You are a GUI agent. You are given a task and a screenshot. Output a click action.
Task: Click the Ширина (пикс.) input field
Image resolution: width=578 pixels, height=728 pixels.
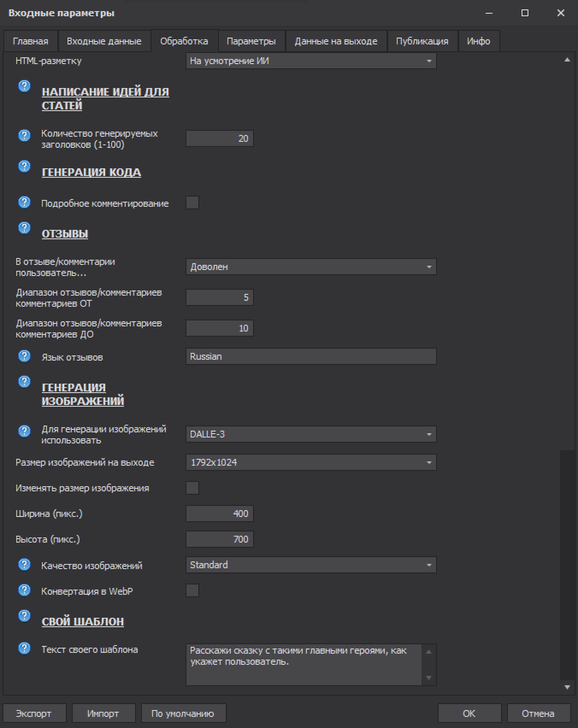click(x=219, y=514)
